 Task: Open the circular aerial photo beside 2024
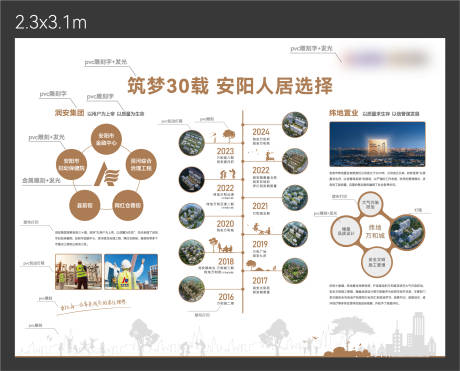(295, 125)
